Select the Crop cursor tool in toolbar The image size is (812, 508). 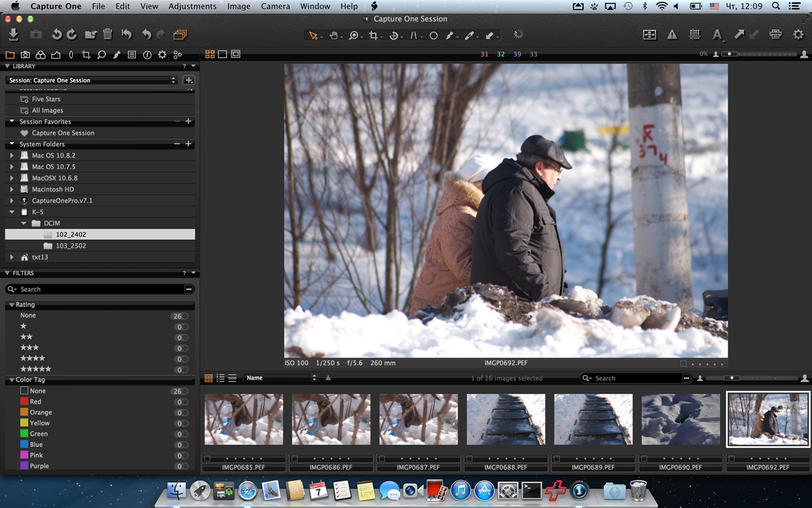click(x=374, y=36)
